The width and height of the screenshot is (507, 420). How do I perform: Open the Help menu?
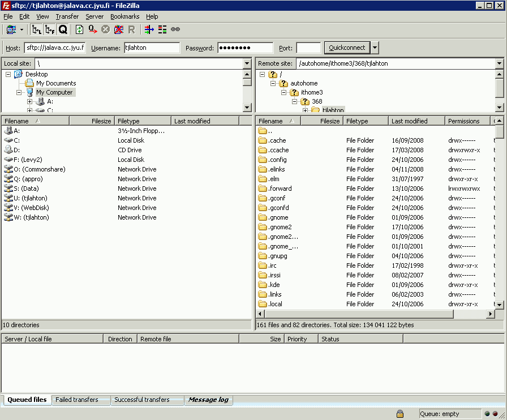[152, 16]
